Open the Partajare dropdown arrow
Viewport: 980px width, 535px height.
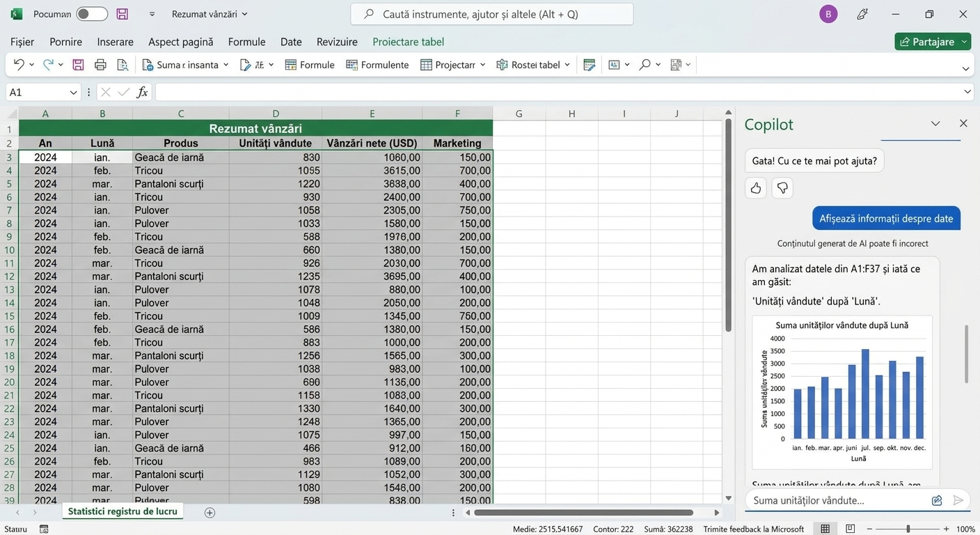pyautogui.click(x=965, y=42)
